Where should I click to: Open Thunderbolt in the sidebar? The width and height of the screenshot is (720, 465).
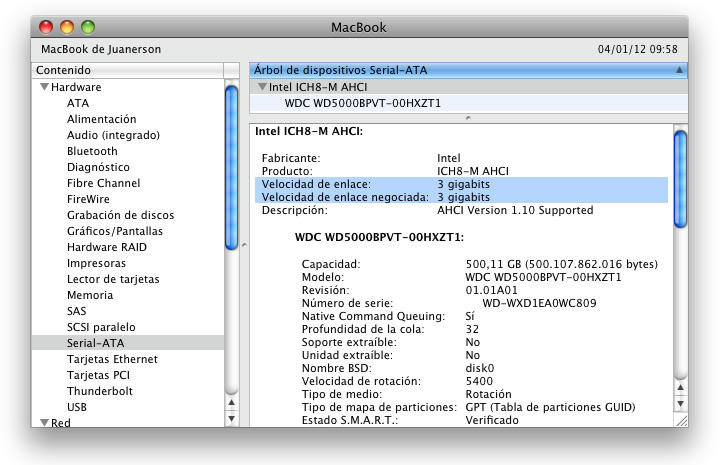100,391
